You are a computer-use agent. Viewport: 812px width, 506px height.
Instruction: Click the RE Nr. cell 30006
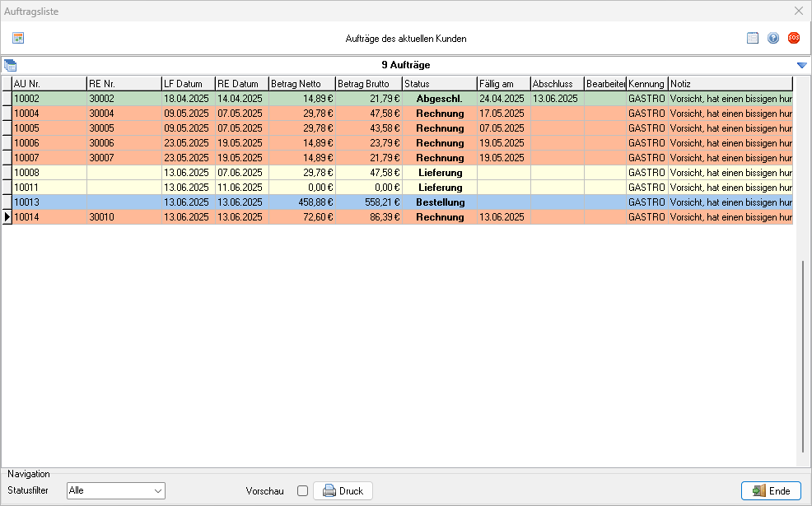pos(124,143)
